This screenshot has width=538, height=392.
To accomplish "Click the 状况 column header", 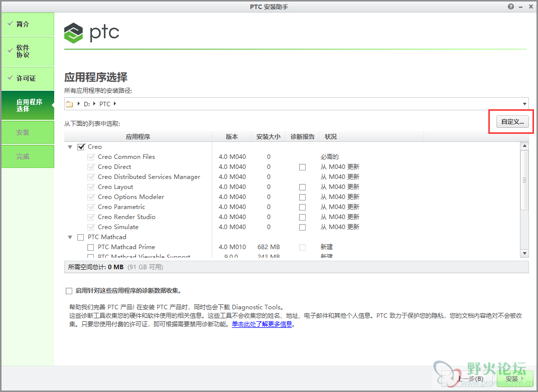I will pyautogui.click(x=371, y=137).
